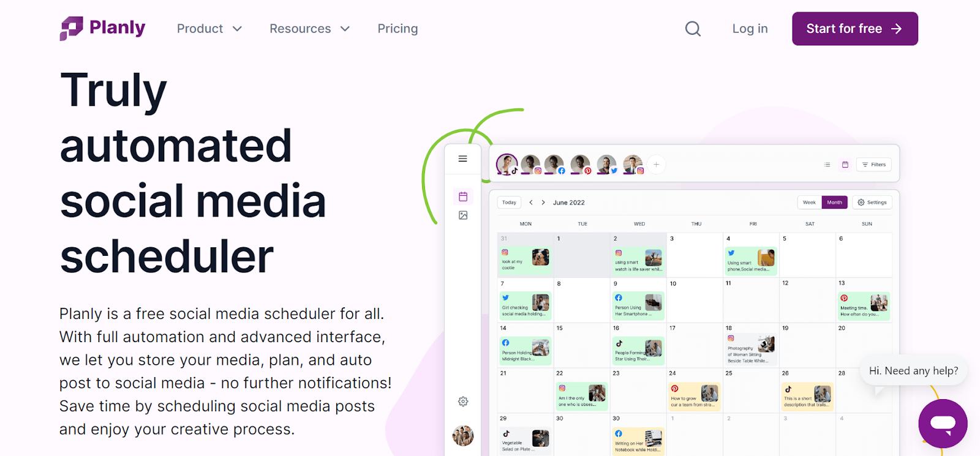This screenshot has height=456, width=980.
Task: Switch calendar to Month view
Action: point(834,203)
